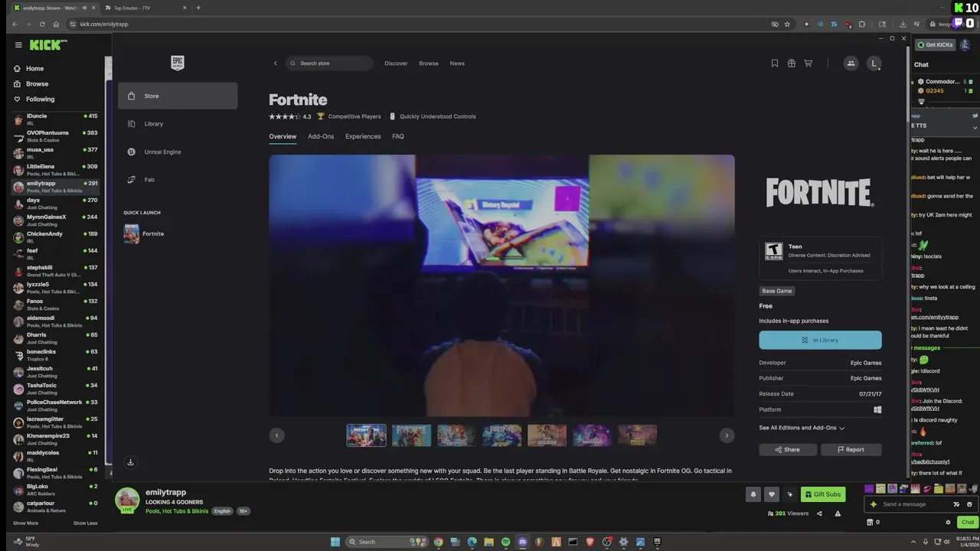
Task: Click the heart follow icon
Action: pos(771,494)
